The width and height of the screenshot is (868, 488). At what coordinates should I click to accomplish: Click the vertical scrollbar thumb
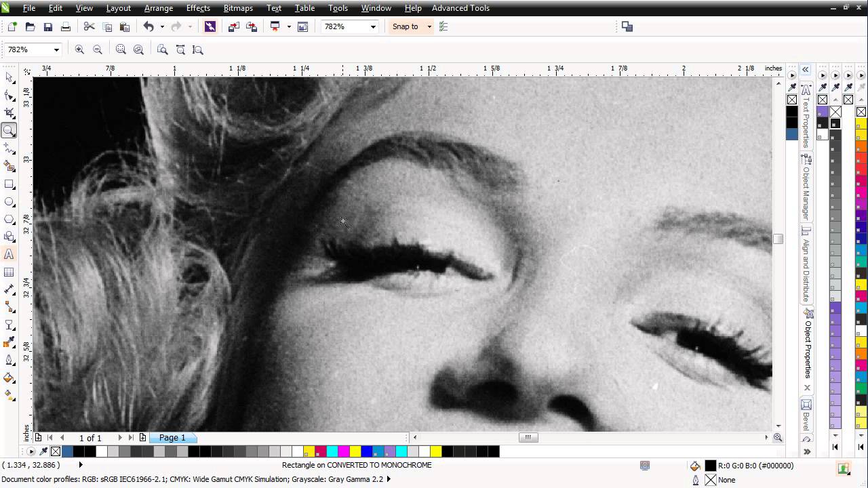(x=778, y=239)
